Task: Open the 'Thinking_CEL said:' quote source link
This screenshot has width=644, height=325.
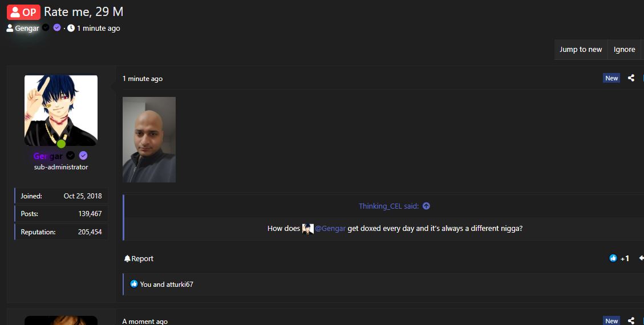Action: (388, 206)
